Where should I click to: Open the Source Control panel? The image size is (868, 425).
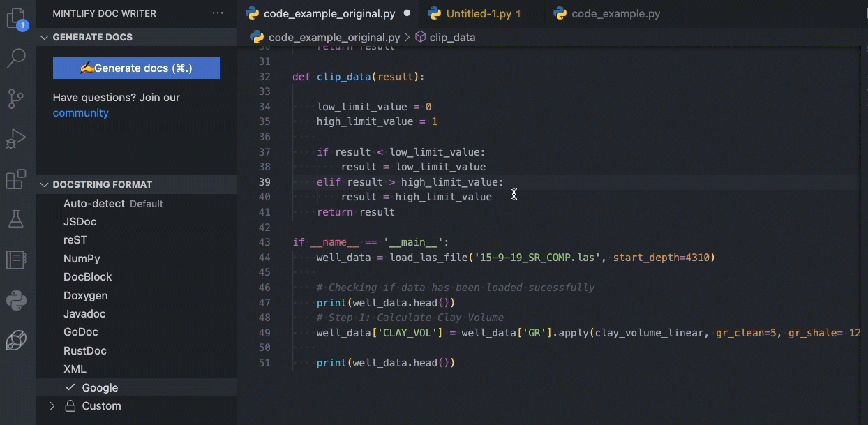16,98
